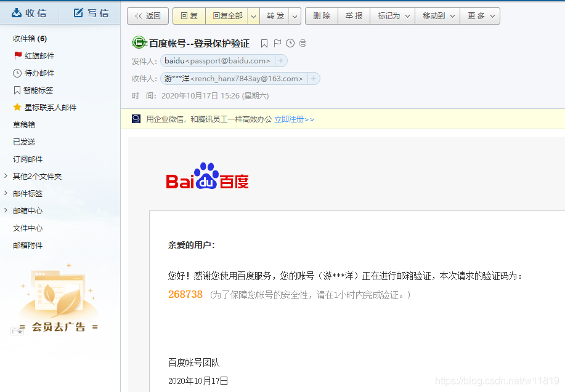
Task: Click the bookmark tag icon beside subject
Action: coord(264,44)
